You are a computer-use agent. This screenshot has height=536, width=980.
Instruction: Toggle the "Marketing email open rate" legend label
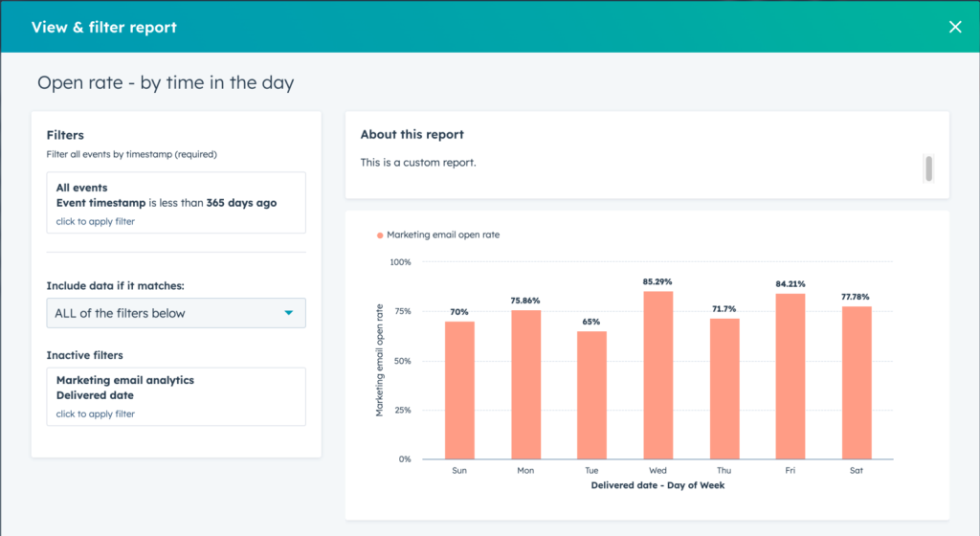(x=442, y=234)
